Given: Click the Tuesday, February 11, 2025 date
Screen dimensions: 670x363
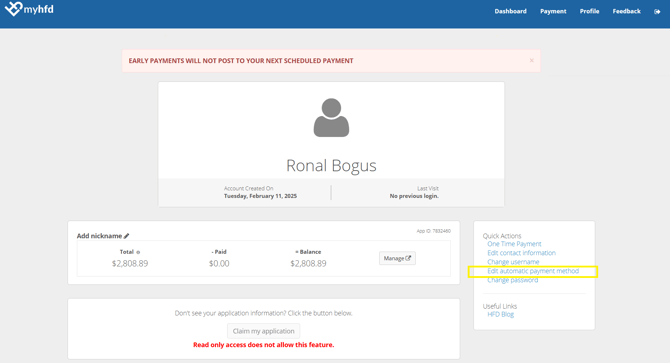Looking at the screenshot, I should 260,196.
